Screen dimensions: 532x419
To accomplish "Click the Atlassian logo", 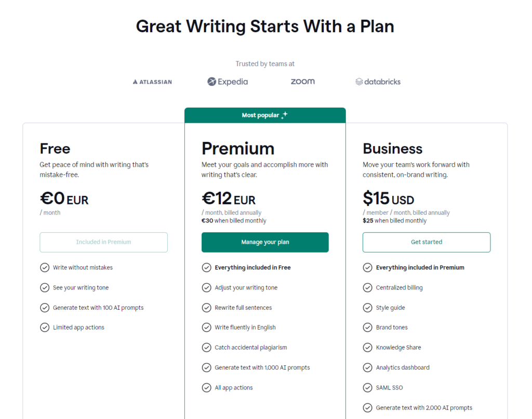I will point(152,82).
